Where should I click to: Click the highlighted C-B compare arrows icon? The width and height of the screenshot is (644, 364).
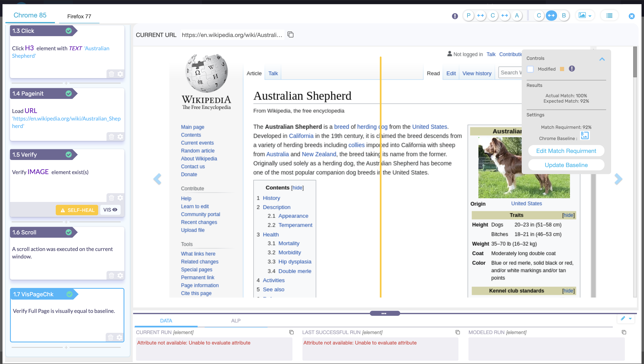[x=551, y=16]
